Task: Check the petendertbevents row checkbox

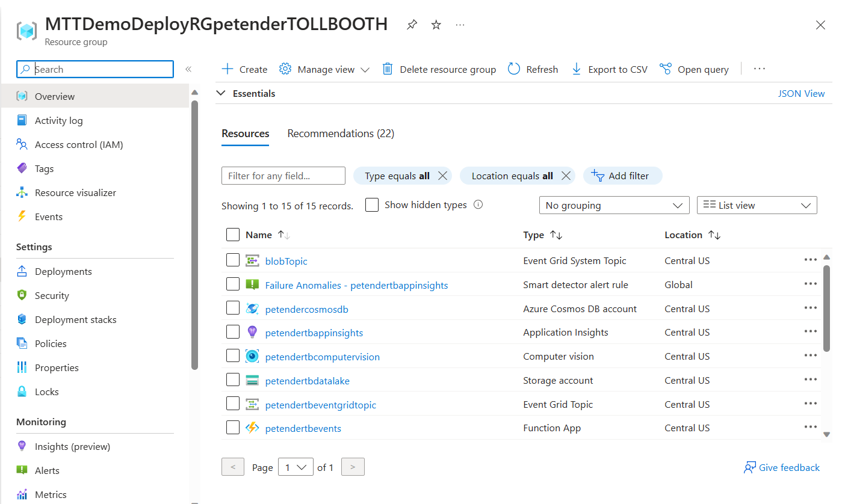Action: [233, 428]
